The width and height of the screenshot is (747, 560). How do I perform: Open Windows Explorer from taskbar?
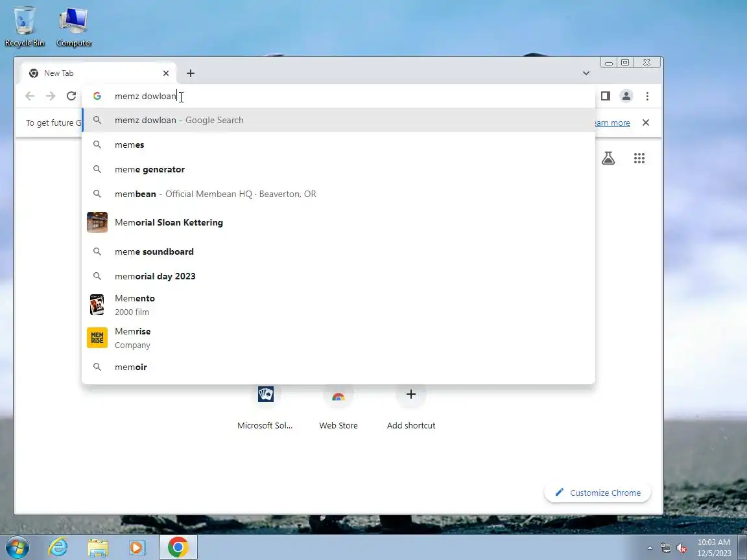pos(98,547)
